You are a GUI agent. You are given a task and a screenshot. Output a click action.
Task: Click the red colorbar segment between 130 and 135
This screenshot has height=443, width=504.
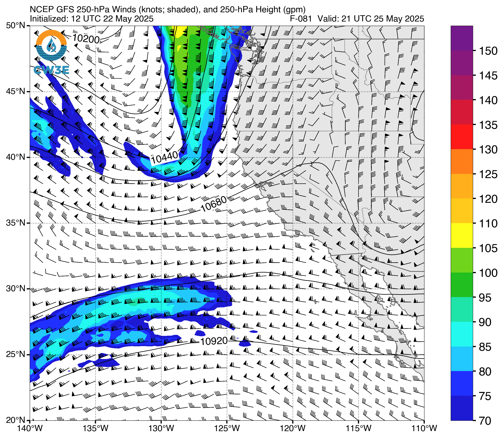click(x=462, y=137)
